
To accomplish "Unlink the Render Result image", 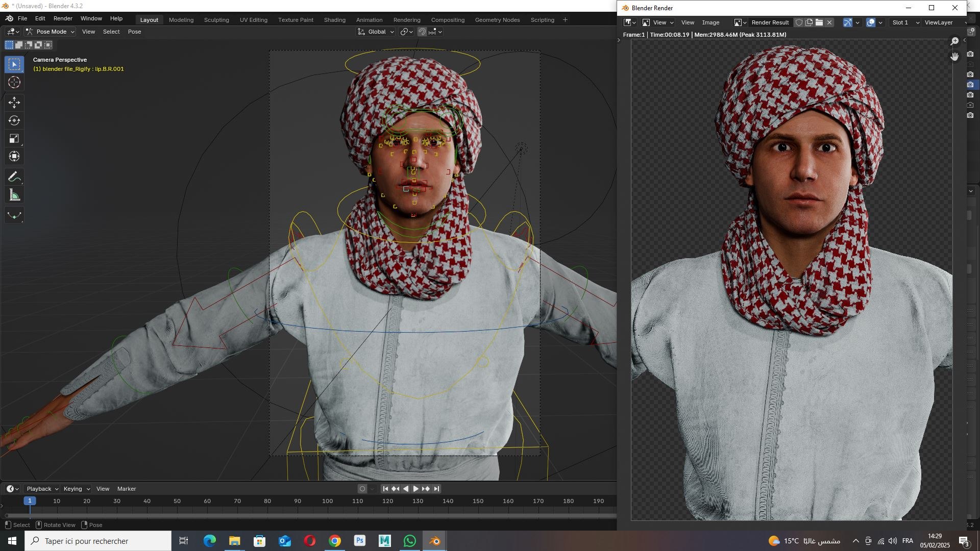I will pyautogui.click(x=829, y=22).
